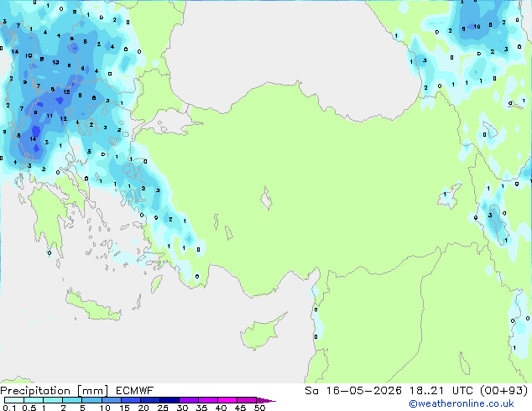Viewport: 532px width, 411px height.
Task: Click the '0.5' legend scale label
Action: [29, 408]
